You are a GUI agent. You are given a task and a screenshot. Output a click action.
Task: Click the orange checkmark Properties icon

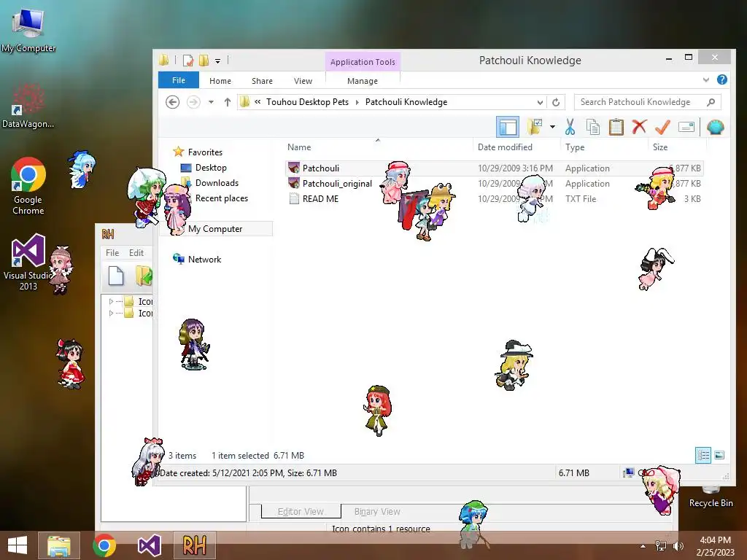(662, 127)
